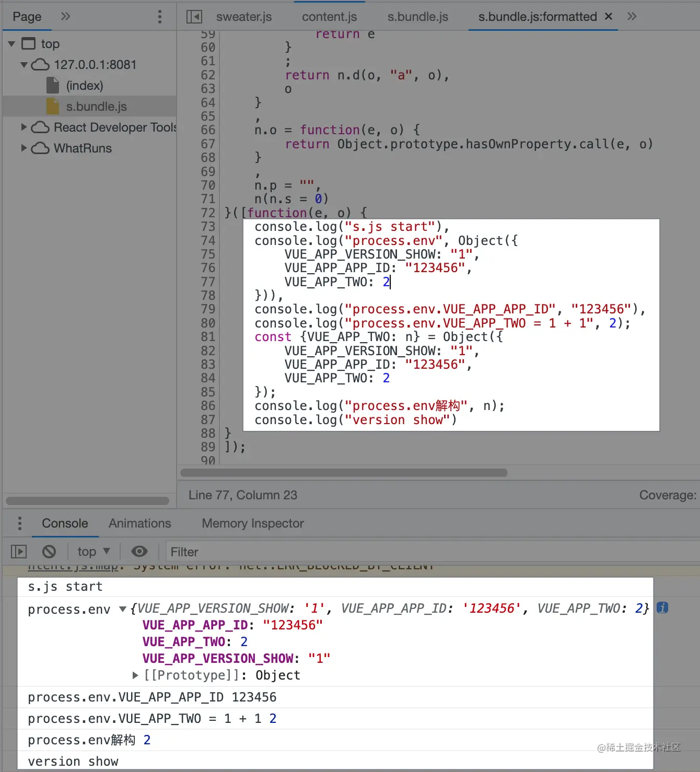
Task: Click line number 66 in the gutter
Action: 208,130
